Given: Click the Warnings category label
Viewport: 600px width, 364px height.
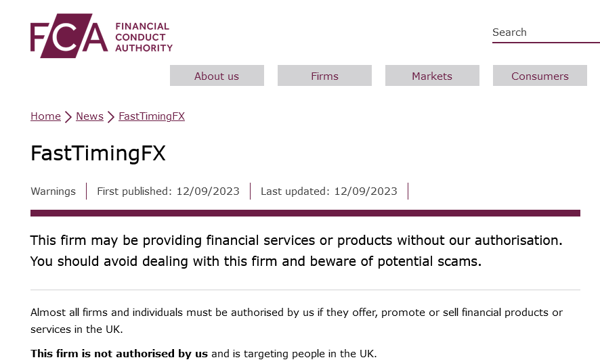Looking at the screenshot, I should pyautogui.click(x=53, y=191).
